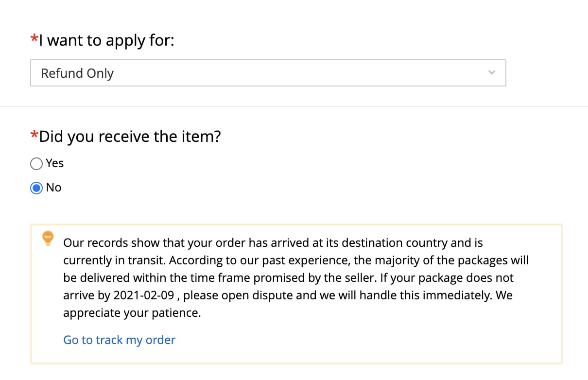Open the "Refund Only" dropdown
Screen dimensions: 588x380
click(x=268, y=73)
